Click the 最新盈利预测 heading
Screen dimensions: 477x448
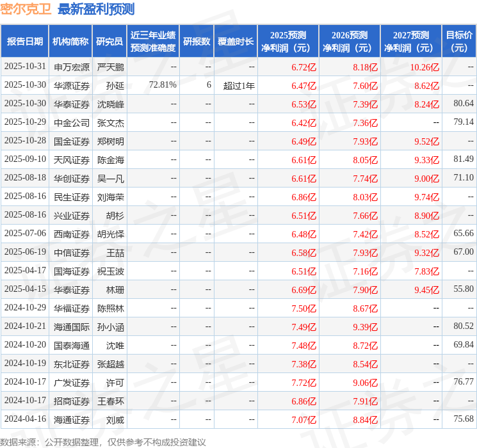pyautogui.click(x=96, y=9)
